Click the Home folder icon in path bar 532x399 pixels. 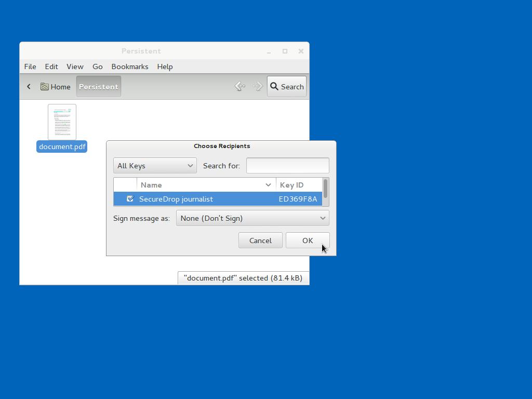45,87
